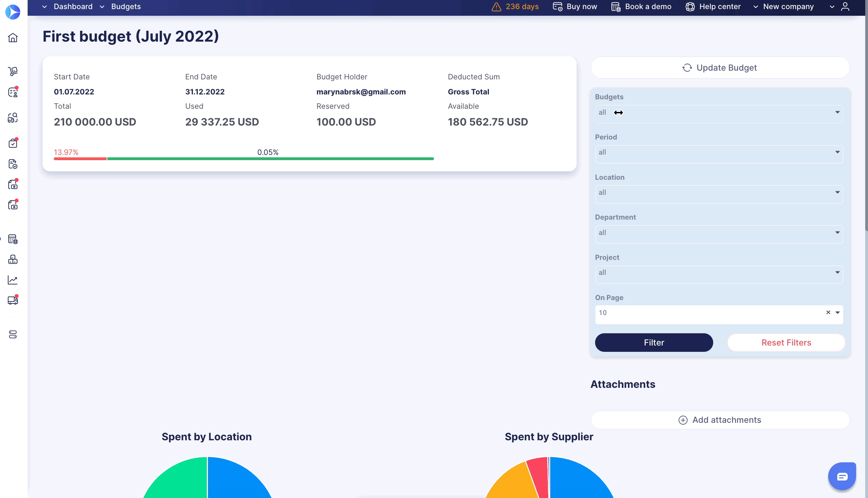The height and width of the screenshot is (498, 868).
Task: Expand the chevron beside Dashboard
Action: click(x=44, y=7)
